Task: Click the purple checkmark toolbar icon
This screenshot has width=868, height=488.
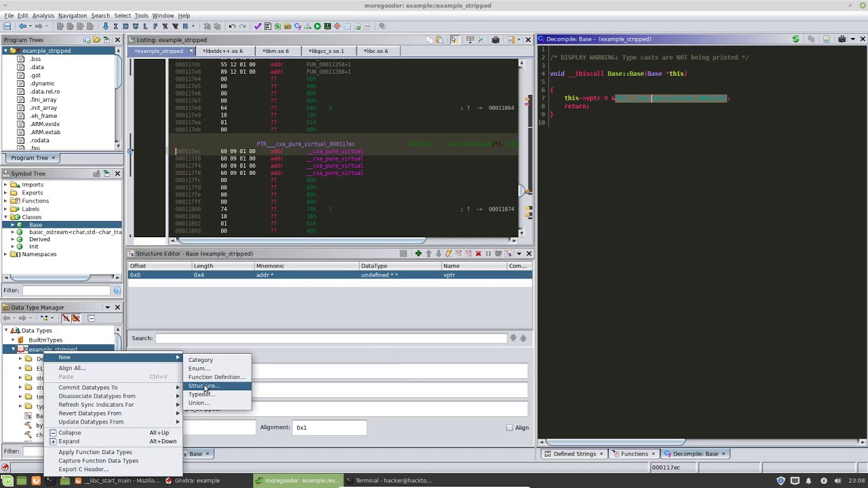Action: coord(258,26)
